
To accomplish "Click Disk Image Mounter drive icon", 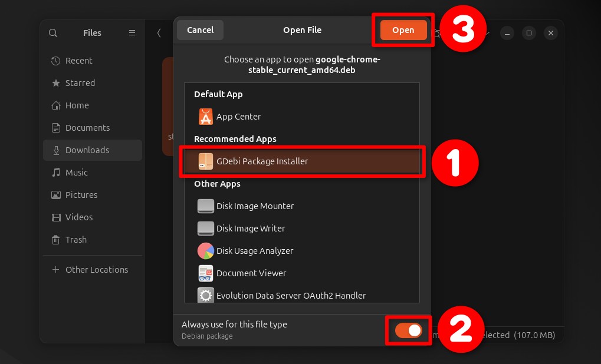I will [205, 206].
